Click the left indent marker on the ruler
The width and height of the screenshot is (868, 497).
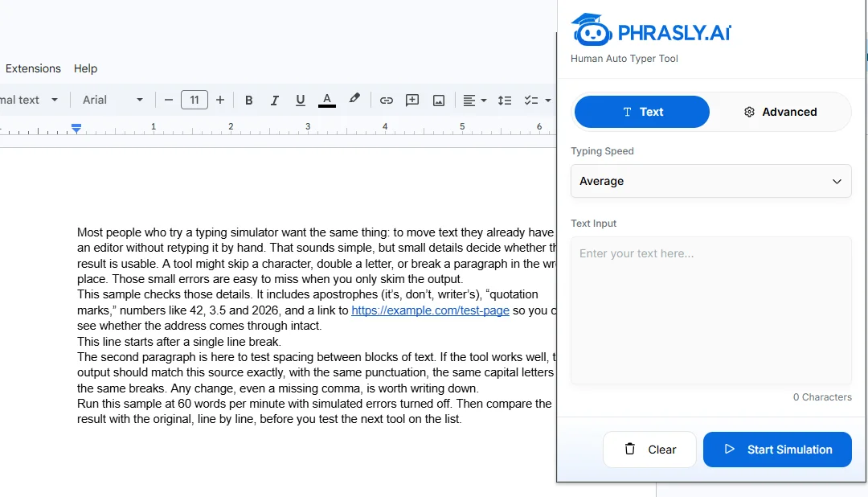[x=76, y=129]
